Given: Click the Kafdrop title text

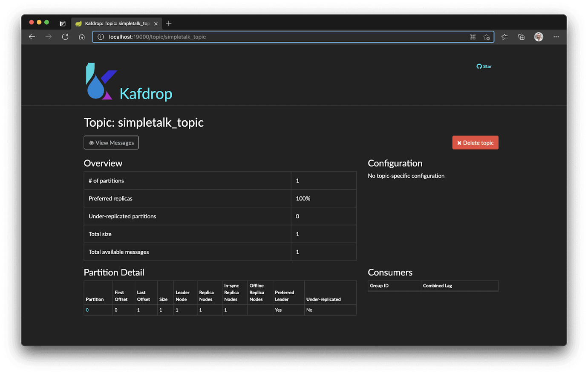Looking at the screenshot, I should point(146,94).
